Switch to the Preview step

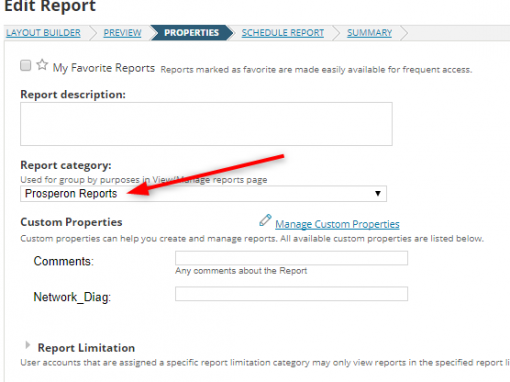(x=122, y=33)
